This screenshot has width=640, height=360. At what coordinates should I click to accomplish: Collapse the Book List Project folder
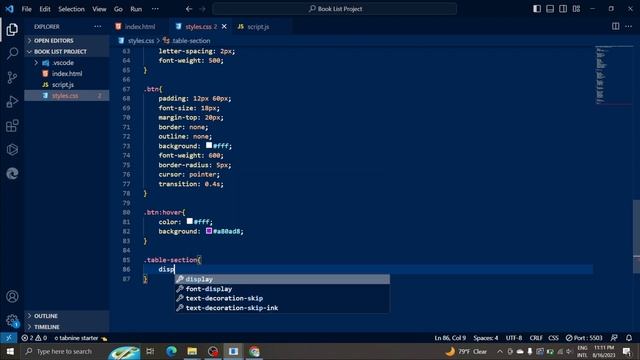[67, 51]
